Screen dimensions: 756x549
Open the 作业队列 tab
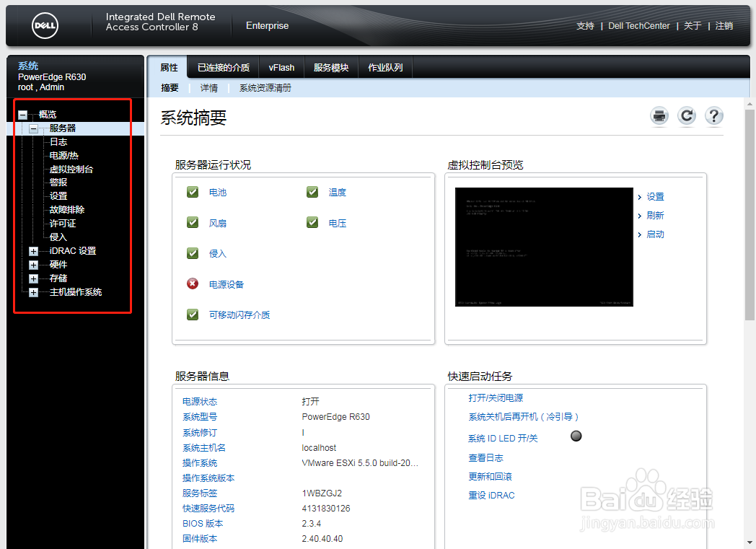click(386, 68)
